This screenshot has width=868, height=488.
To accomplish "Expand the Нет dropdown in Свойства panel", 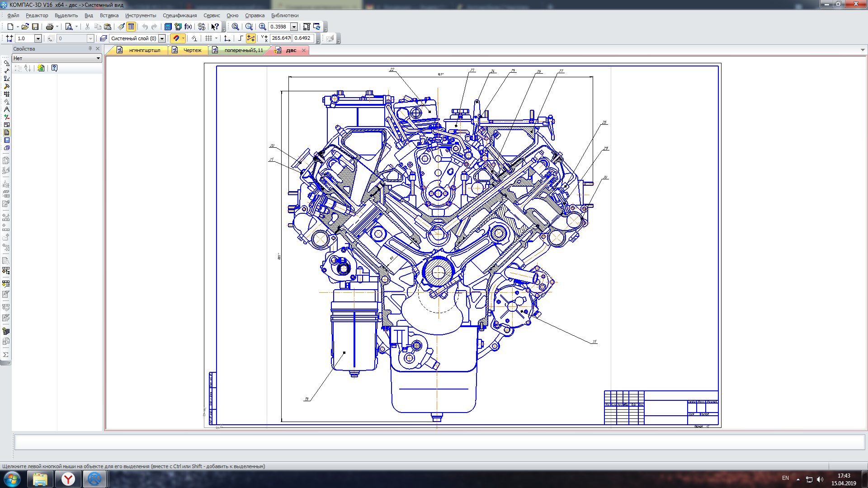I will [x=98, y=58].
